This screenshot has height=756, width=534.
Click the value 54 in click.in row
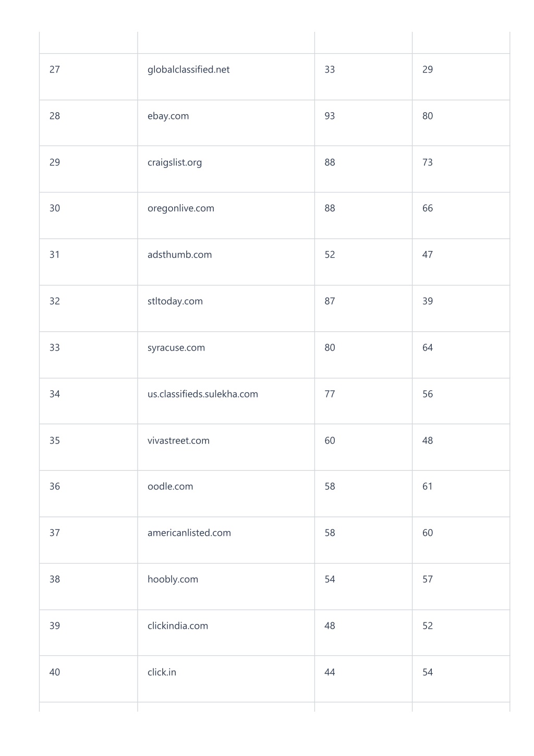click(x=428, y=672)
